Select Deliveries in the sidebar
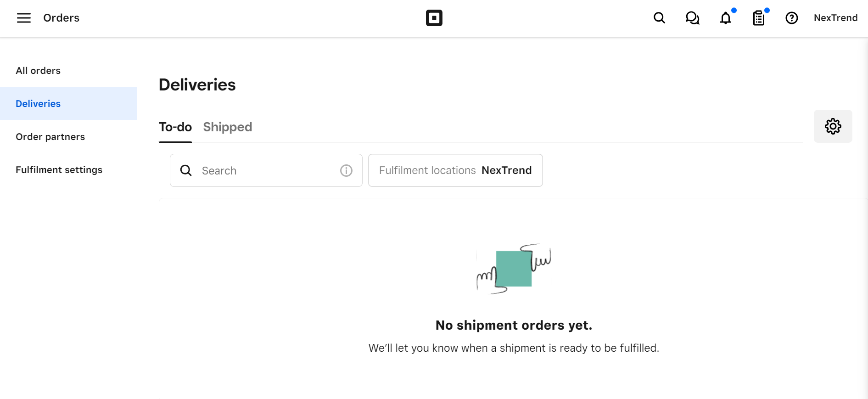The image size is (868, 399). [38, 103]
